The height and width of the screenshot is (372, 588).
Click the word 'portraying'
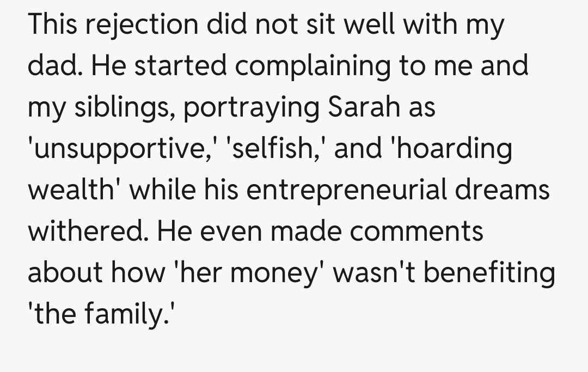point(251,108)
